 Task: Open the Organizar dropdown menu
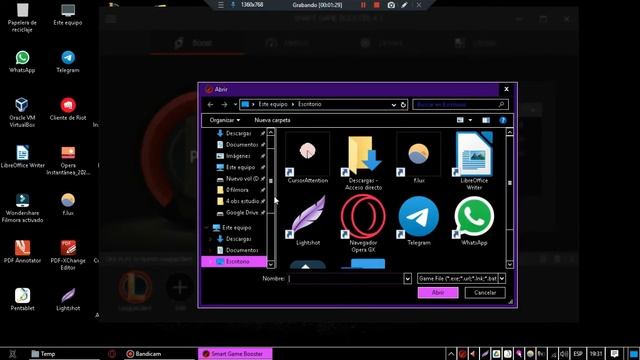click(x=225, y=120)
